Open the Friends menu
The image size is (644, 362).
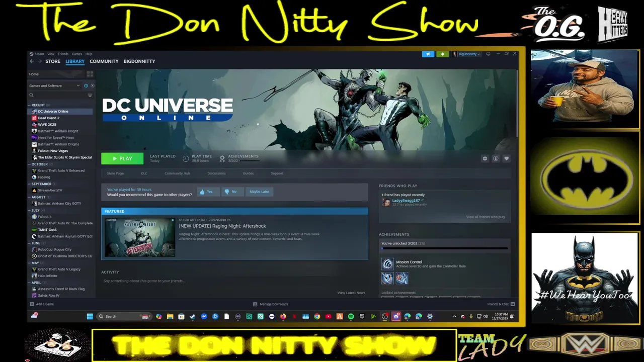click(x=63, y=54)
